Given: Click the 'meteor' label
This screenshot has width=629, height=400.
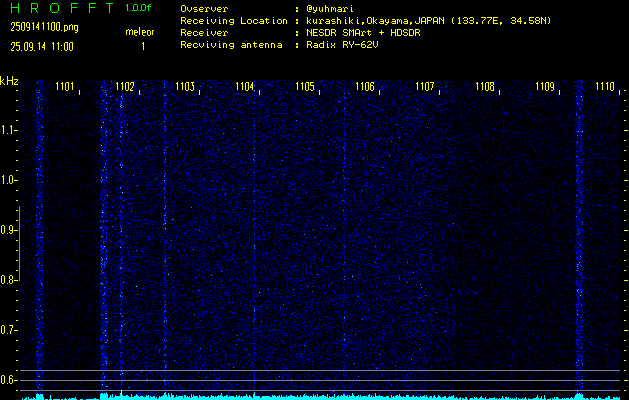Looking at the screenshot, I should 140,32.
